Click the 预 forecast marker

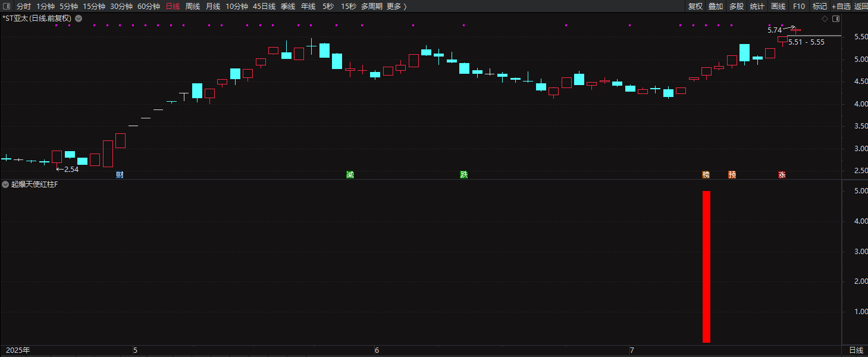pos(732,175)
